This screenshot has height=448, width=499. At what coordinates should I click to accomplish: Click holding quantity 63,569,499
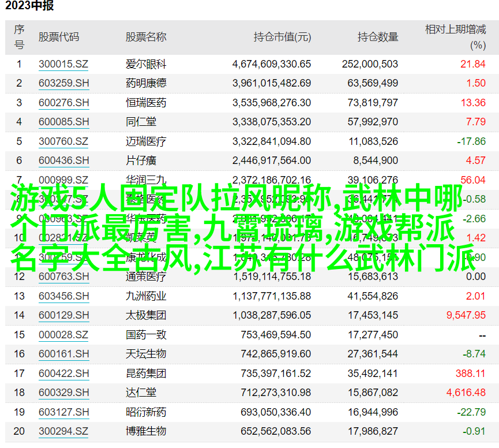click(x=373, y=84)
